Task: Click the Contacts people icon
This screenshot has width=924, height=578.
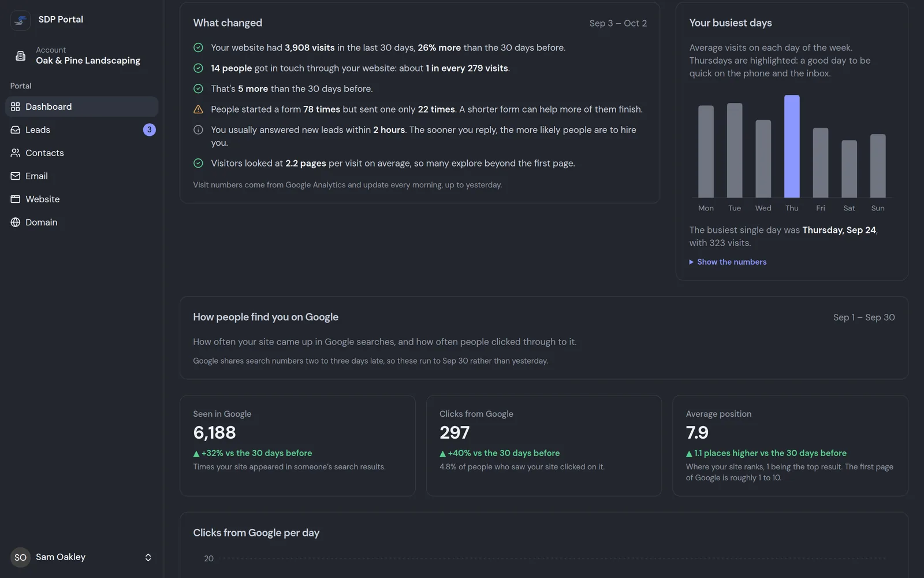Action: tap(16, 153)
